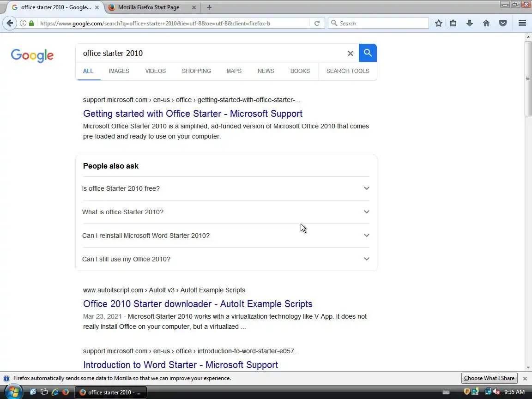The height and width of the screenshot is (399, 532).
Task: Open site information icon in address bar
Action: point(23,23)
